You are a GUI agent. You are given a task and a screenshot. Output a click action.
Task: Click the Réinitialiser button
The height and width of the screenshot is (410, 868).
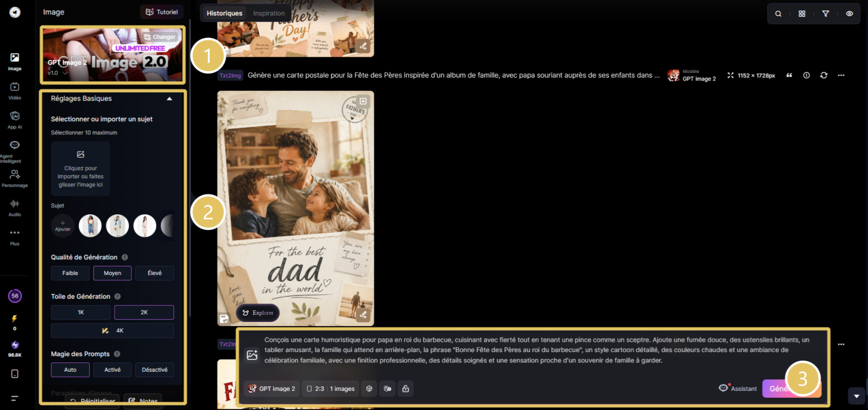[x=93, y=401]
